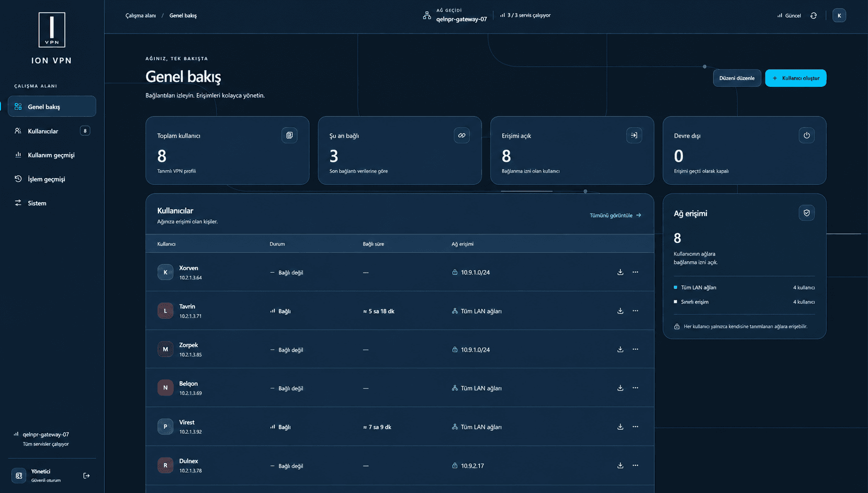Click Kullanıcı oluştur button
The width and height of the screenshot is (868, 493).
click(x=795, y=78)
